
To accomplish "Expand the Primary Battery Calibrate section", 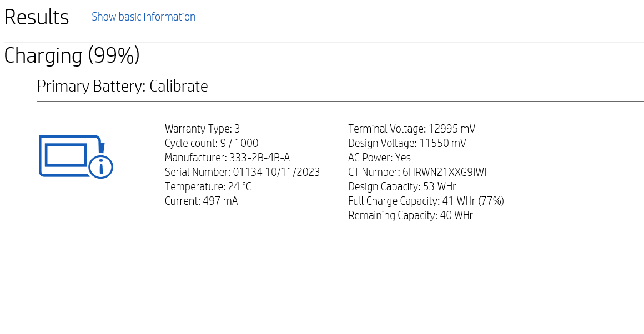I will [123, 86].
